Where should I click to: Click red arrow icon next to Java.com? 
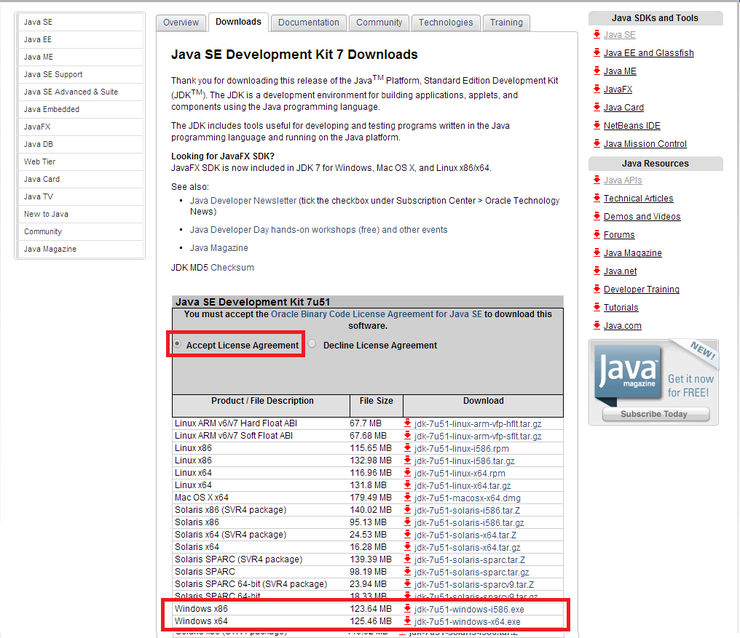597,326
